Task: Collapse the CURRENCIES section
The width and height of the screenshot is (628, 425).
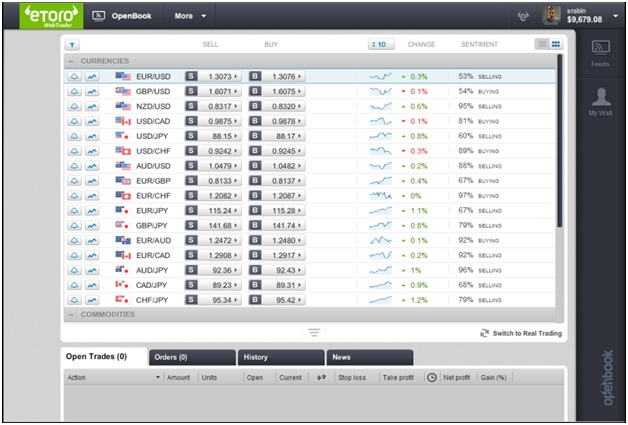Action: point(71,61)
